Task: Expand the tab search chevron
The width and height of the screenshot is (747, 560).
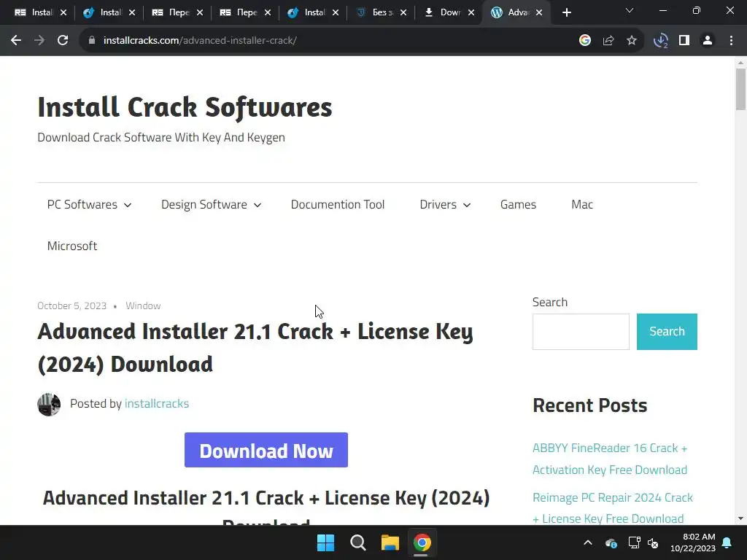Action: point(630,10)
